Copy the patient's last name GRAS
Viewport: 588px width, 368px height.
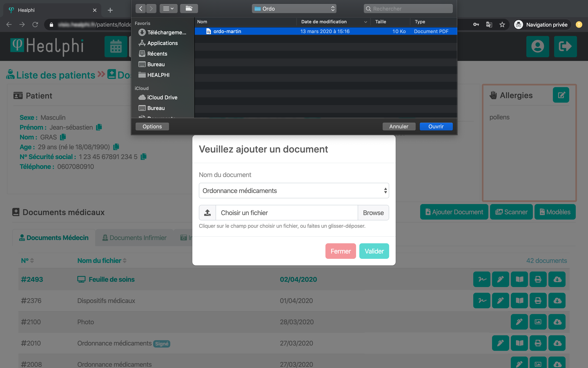click(x=63, y=137)
